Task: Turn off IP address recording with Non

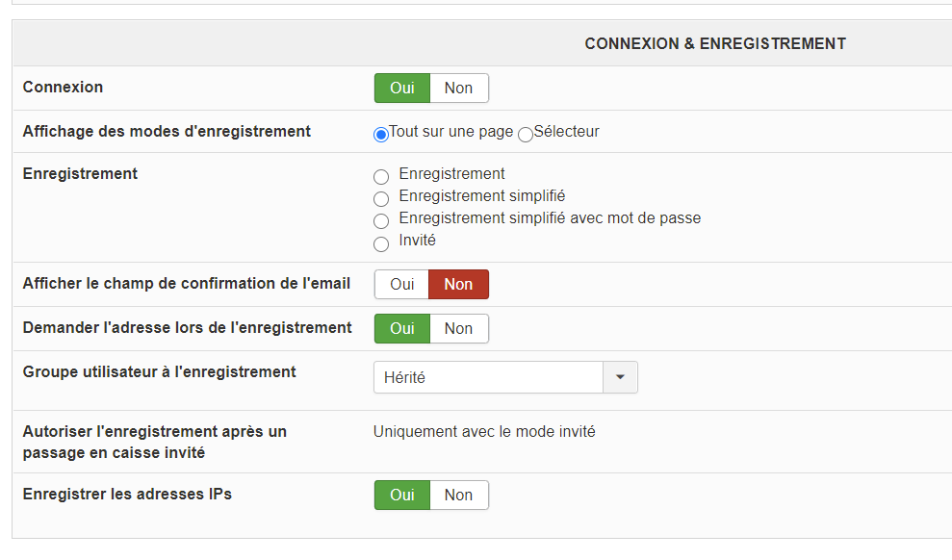Action: 458,496
